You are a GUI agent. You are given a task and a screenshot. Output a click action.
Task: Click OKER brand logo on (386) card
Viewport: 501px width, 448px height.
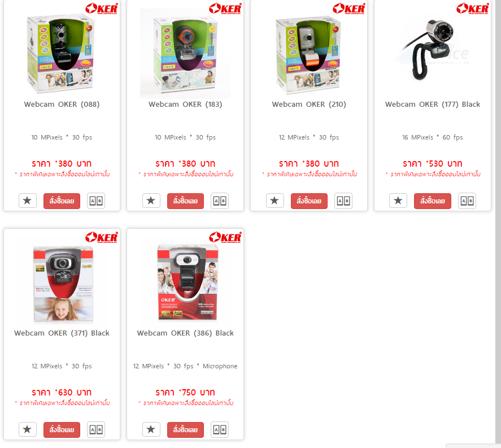click(x=225, y=237)
